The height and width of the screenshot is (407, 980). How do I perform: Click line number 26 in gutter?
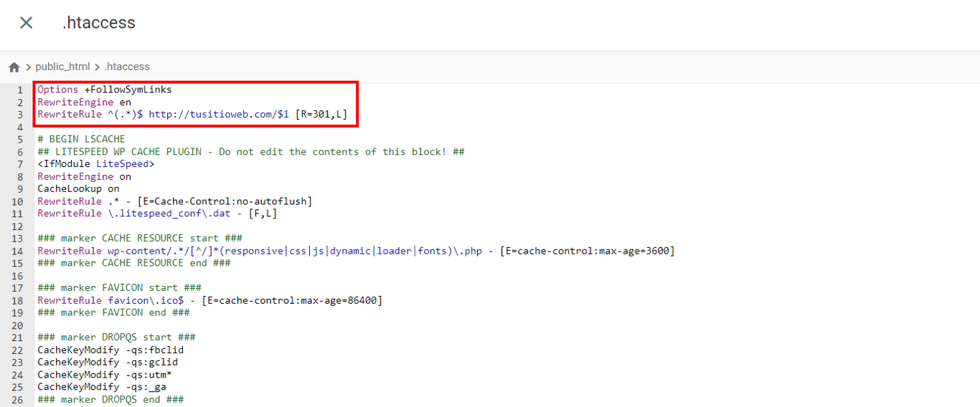point(19,399)
